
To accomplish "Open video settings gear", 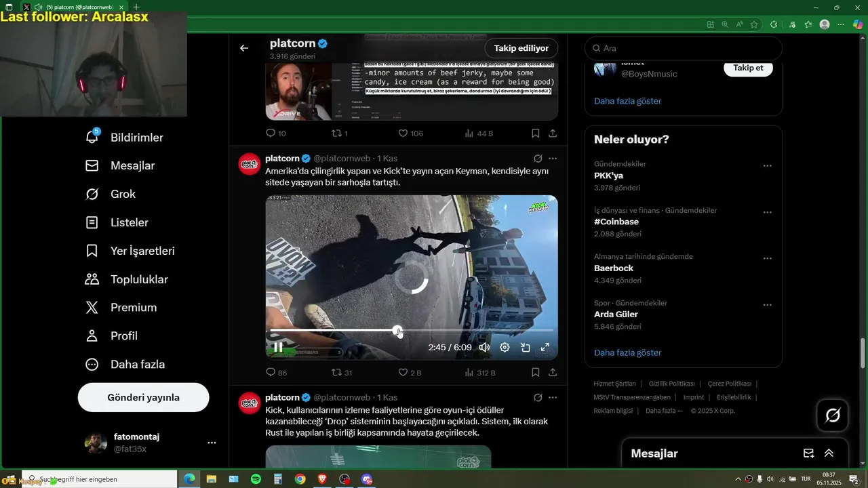I will tap(505, 347).
